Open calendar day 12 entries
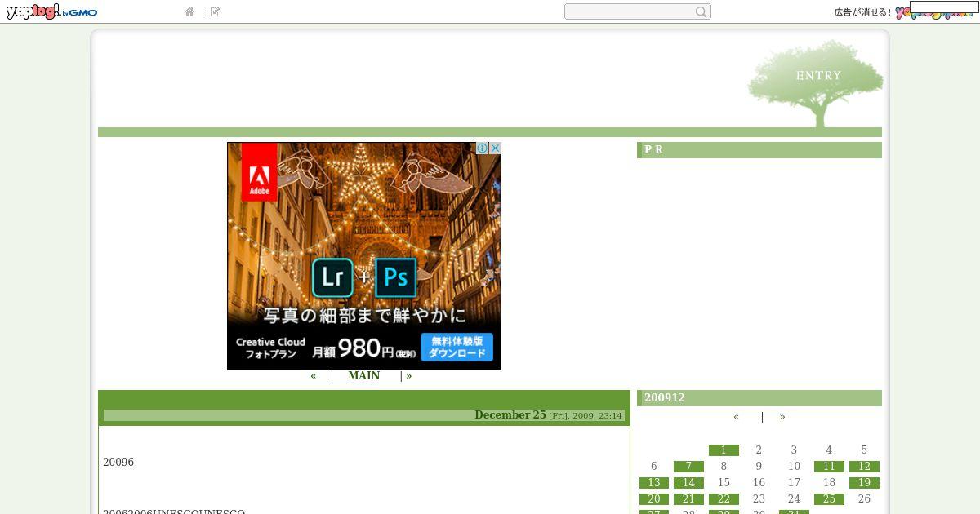The height and width of the screenshot is (514, 980). click(864, 467)
